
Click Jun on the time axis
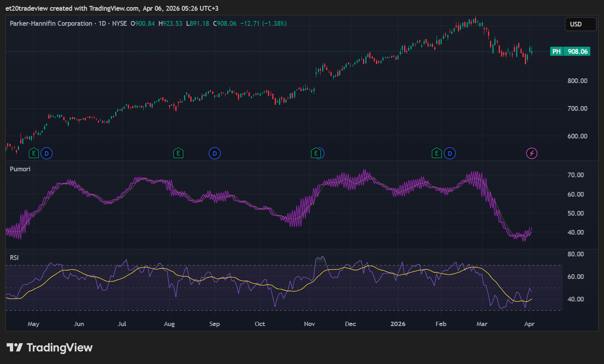pos(79,324)
